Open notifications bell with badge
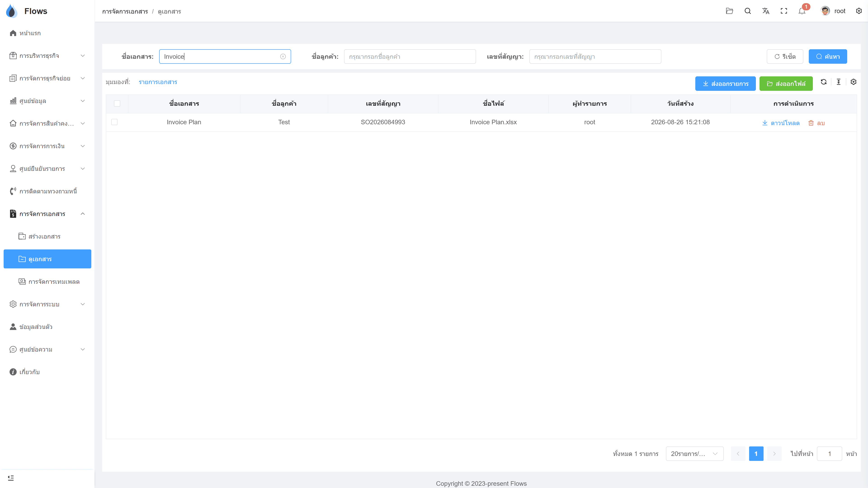The height and width of the screenshot is (488, 868). [802, 11]
